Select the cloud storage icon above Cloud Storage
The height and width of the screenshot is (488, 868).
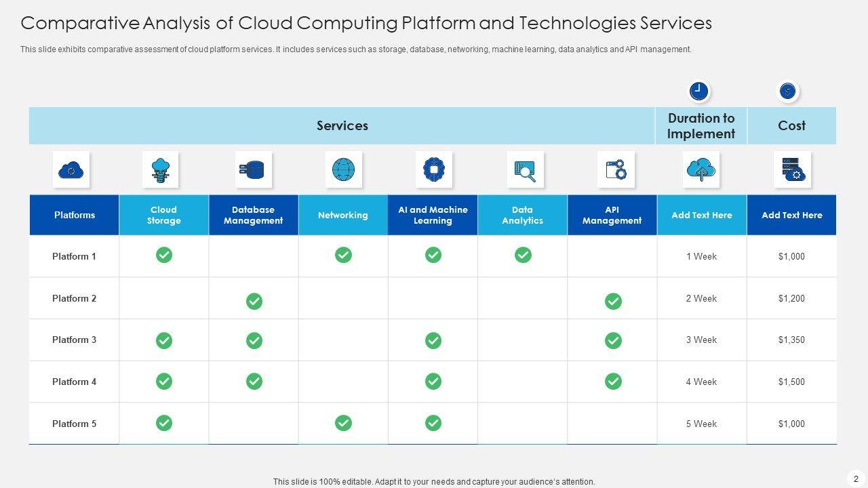[x=161, y=169]
